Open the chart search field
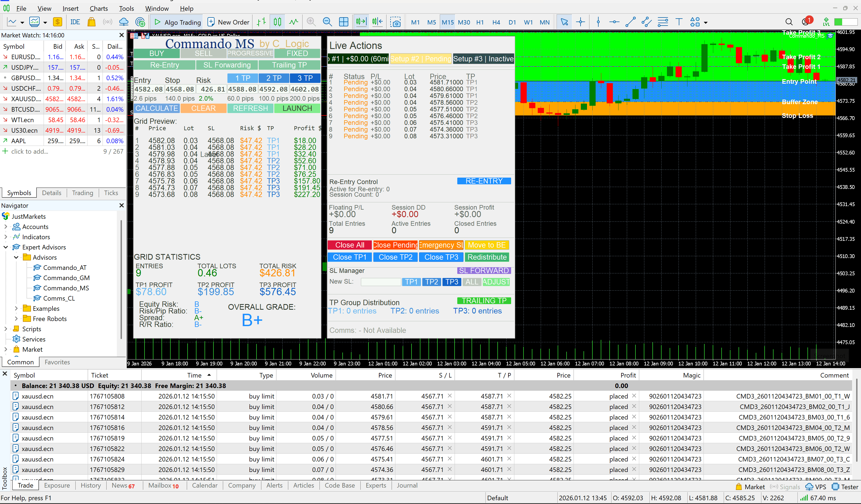The width and height of the screenshot is (861, 504). (x=789, y=22)
